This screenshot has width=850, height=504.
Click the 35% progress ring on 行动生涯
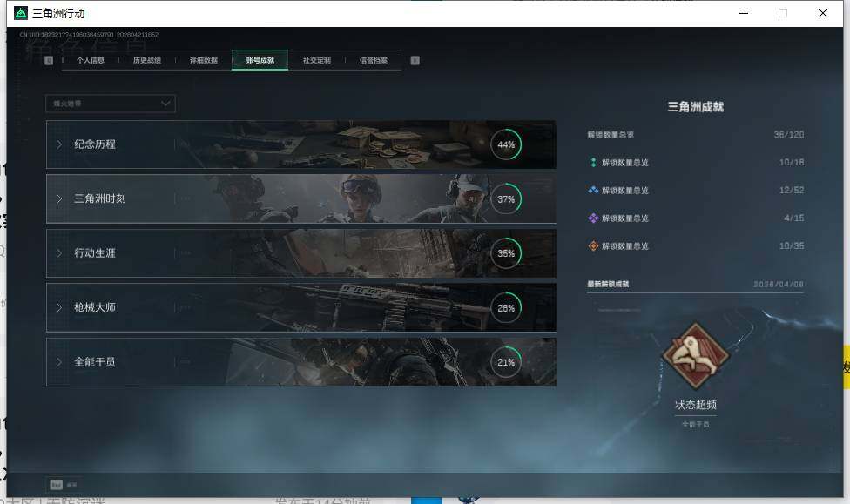(x=506, y=253)
